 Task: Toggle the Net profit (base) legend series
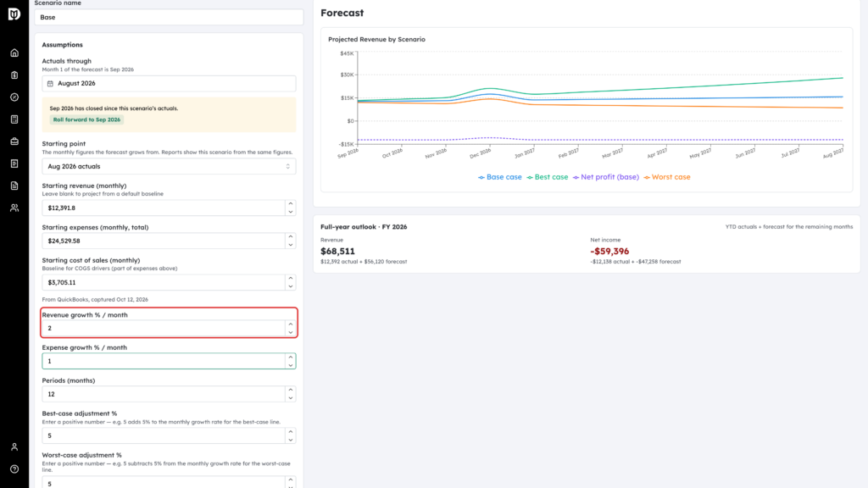pos(605,177)
